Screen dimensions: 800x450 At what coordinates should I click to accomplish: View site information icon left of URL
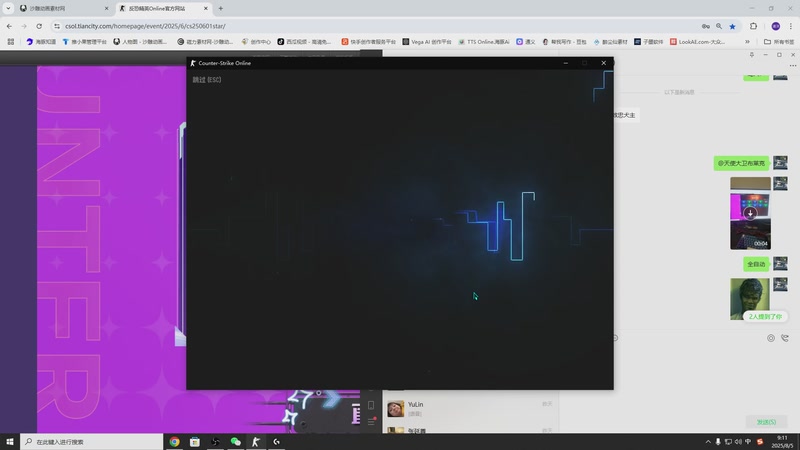(x=57, y=26)
